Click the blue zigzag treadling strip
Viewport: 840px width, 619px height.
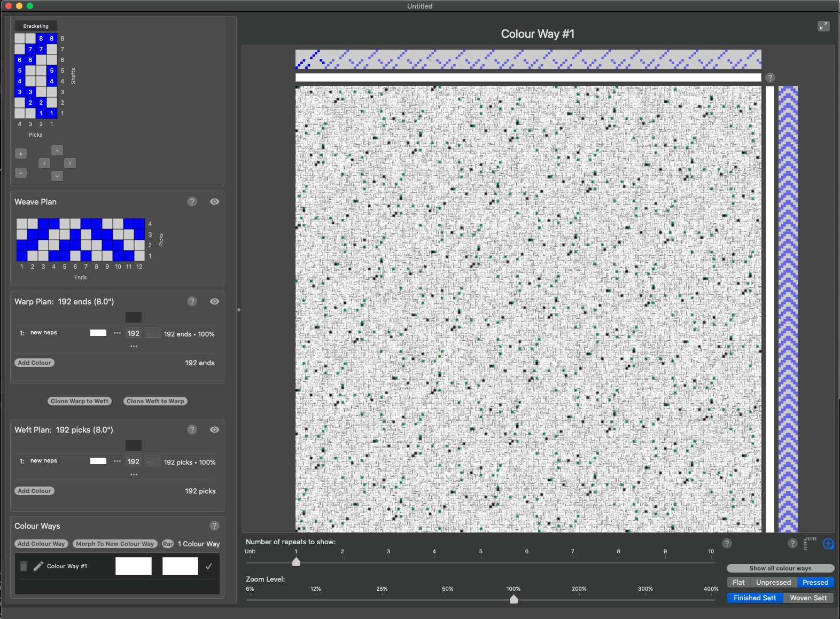(x=788, y=309)
